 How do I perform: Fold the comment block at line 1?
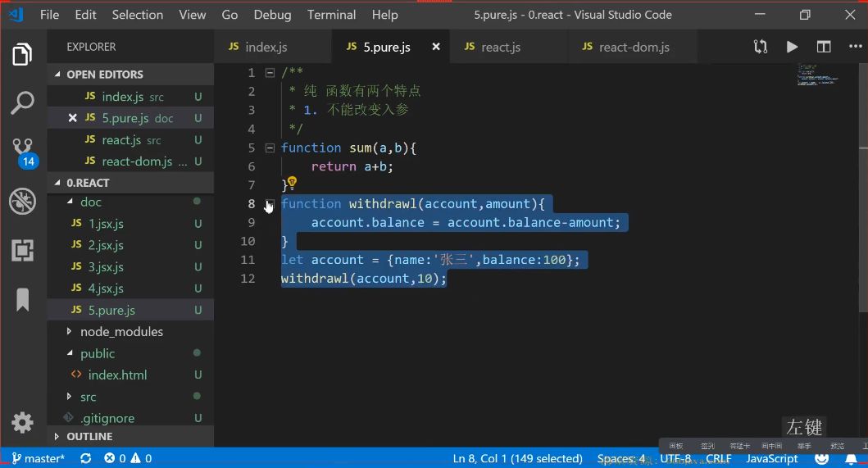click(x=270, y=73)
